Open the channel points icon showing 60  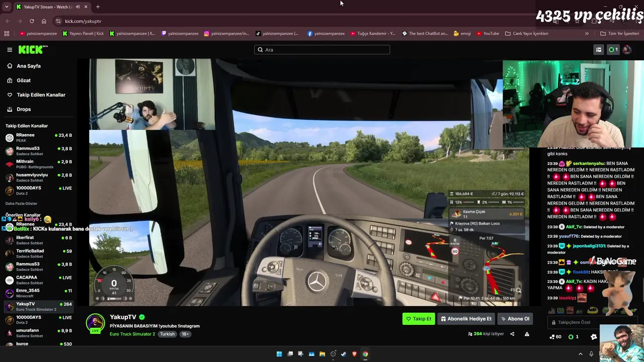click(555, 337)
